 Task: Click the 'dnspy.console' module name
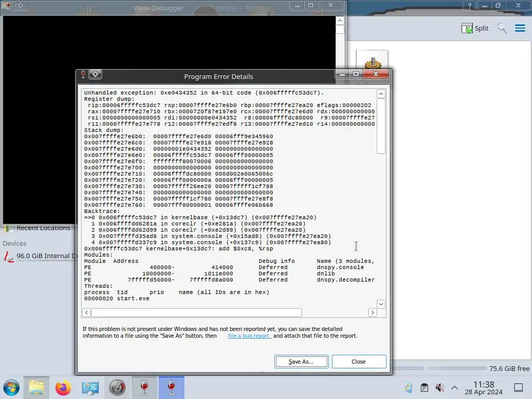tap(340, 268)
